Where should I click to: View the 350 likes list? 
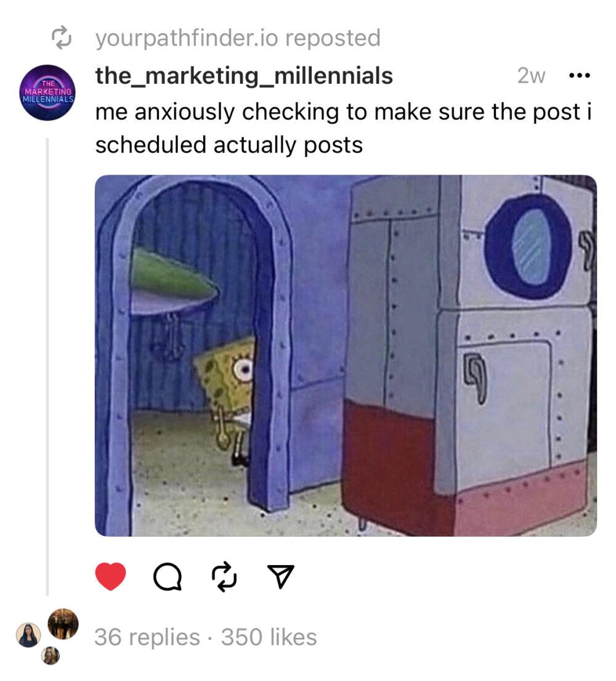[269, 637]
